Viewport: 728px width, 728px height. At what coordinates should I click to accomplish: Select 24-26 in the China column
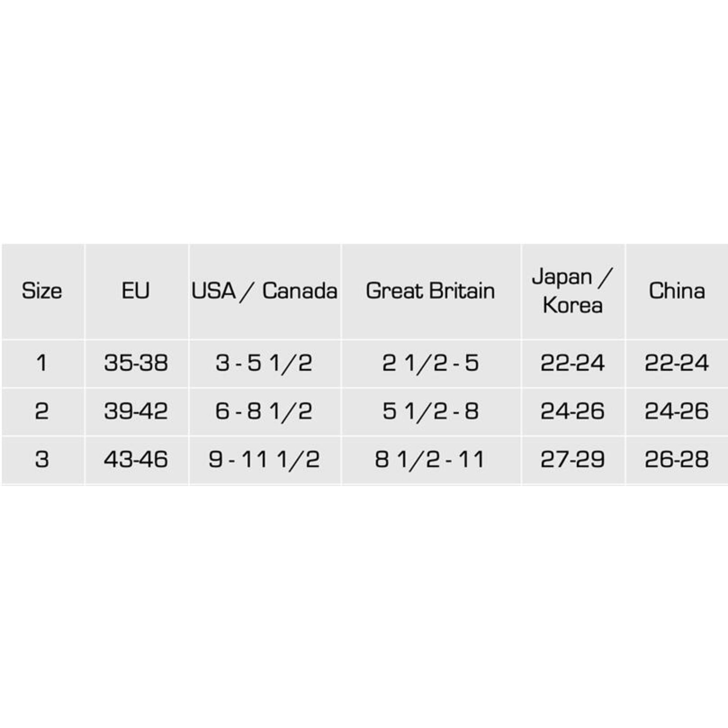tap(676, 411)
